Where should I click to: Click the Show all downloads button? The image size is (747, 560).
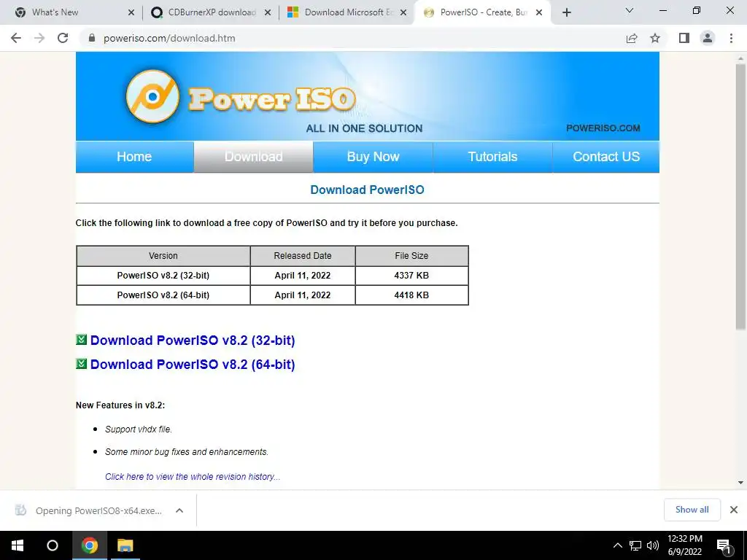692,510
